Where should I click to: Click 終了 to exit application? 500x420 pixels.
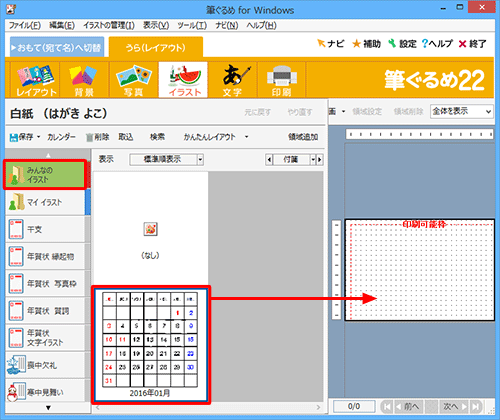pos(472,44)
